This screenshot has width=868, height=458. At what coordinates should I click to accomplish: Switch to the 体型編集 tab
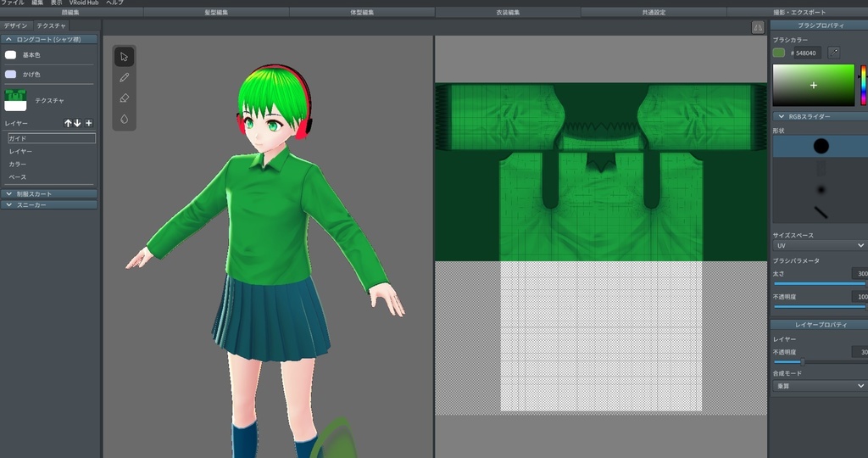pyautogui.click(x=362, y=12)
